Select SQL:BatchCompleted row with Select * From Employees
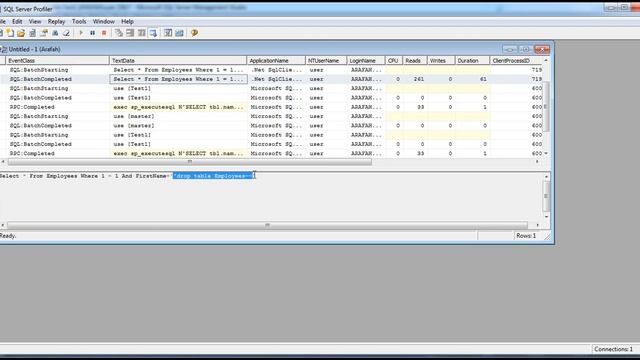 271,79
